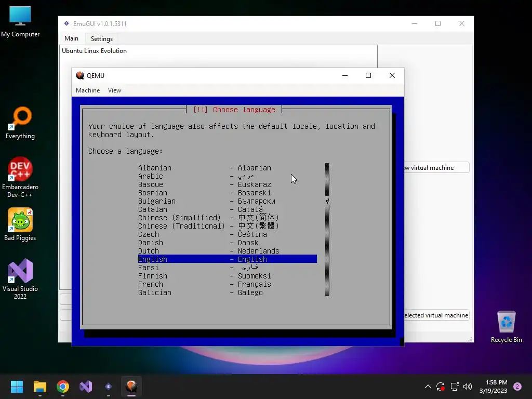Show hidden system tray icons
Screen dimensions: 532x399
(x=428, y=387)
